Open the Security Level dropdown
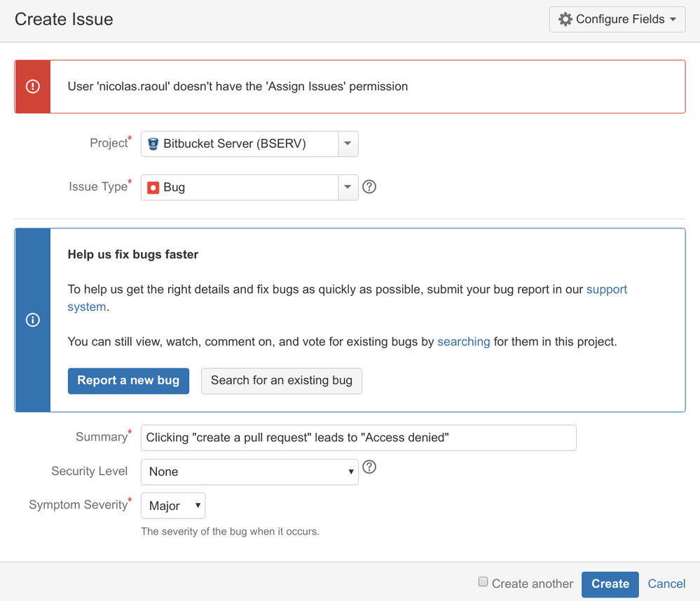Viewport: 700px width, 601px height. coord(249,471)
